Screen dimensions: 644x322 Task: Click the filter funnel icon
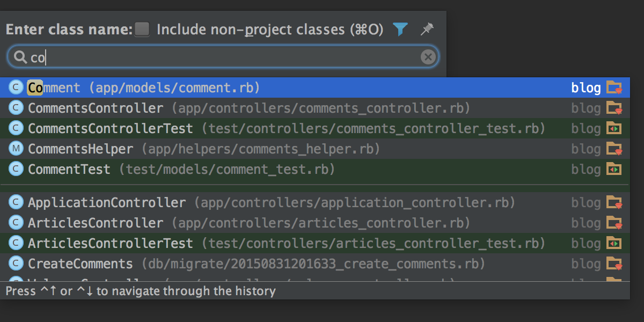(400, 29)
